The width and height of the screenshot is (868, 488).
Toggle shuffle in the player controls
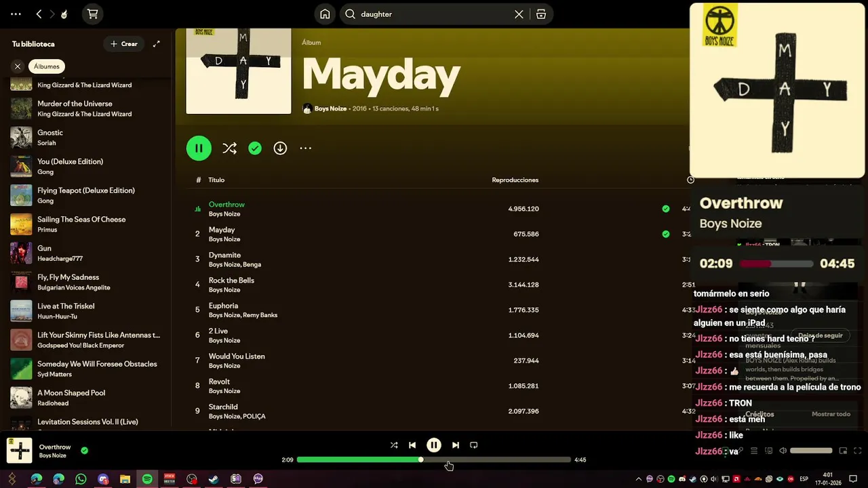[394, 445]
